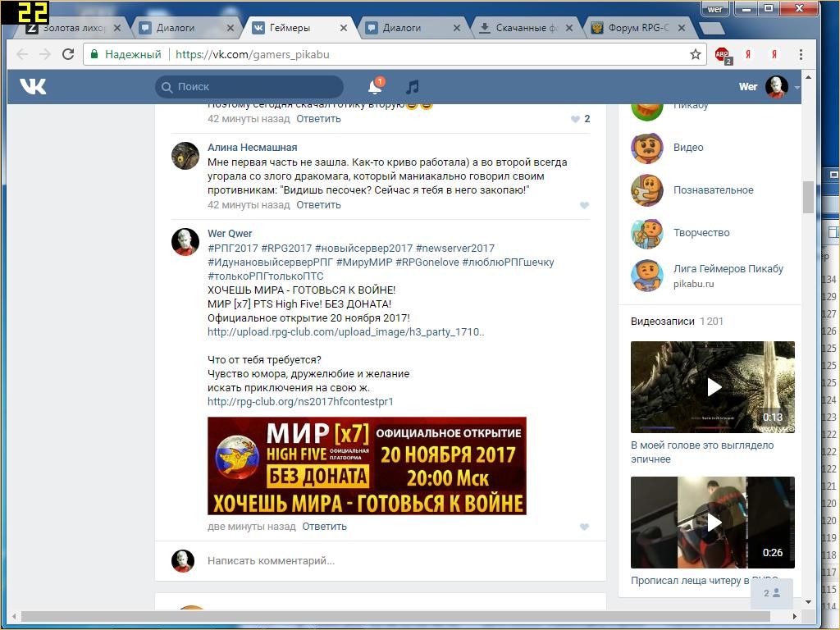Play the 0:13 dragon video thumbnail
Screen dimensions: 840x630
(713, 387)
